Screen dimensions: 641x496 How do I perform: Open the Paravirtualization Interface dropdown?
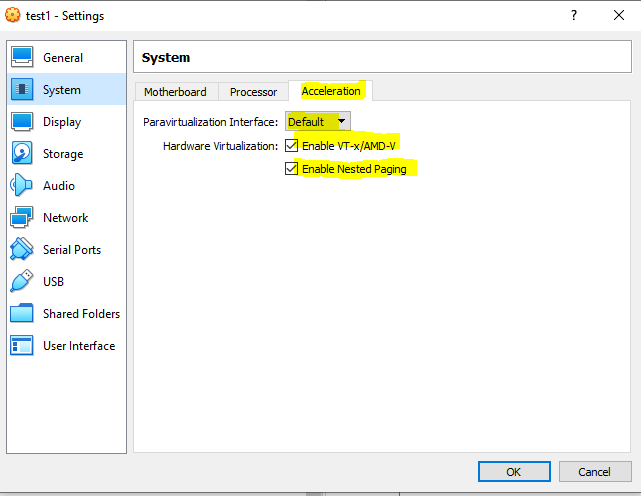pyautogui.click(x=318, y=121)
